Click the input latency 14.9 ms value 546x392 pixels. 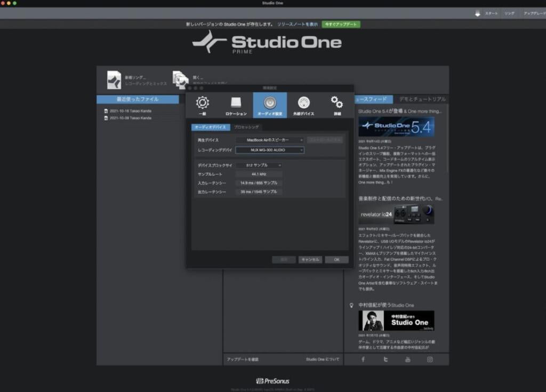click(259, 183)
